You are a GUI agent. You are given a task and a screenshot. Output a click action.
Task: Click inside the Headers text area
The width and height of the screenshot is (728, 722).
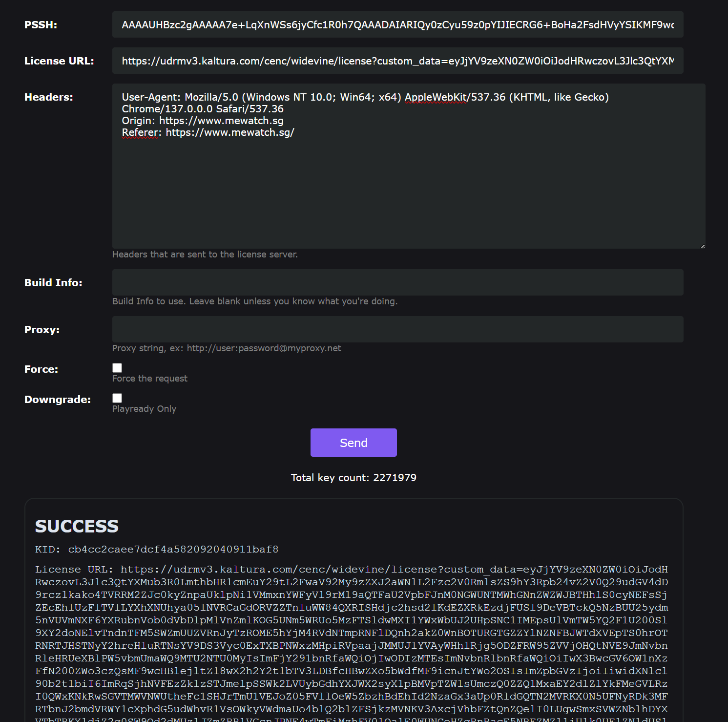coord(408,186)
